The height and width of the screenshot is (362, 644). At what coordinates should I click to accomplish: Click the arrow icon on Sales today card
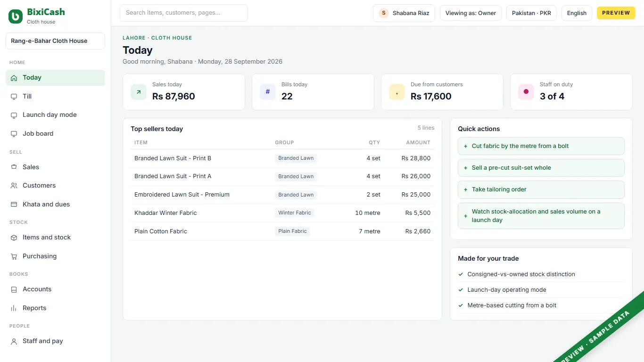pos(139,92)
